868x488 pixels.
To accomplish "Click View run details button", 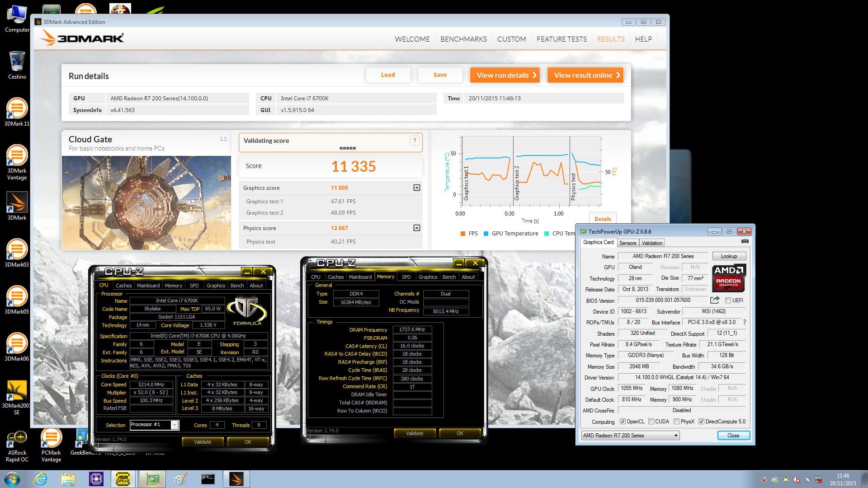I will click(505, 75).
